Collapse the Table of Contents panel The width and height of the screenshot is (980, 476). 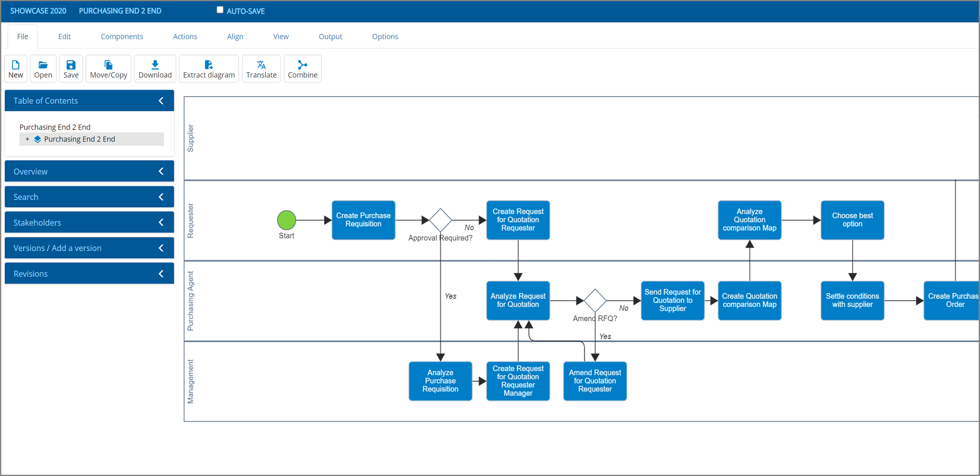tap(161, 100)
